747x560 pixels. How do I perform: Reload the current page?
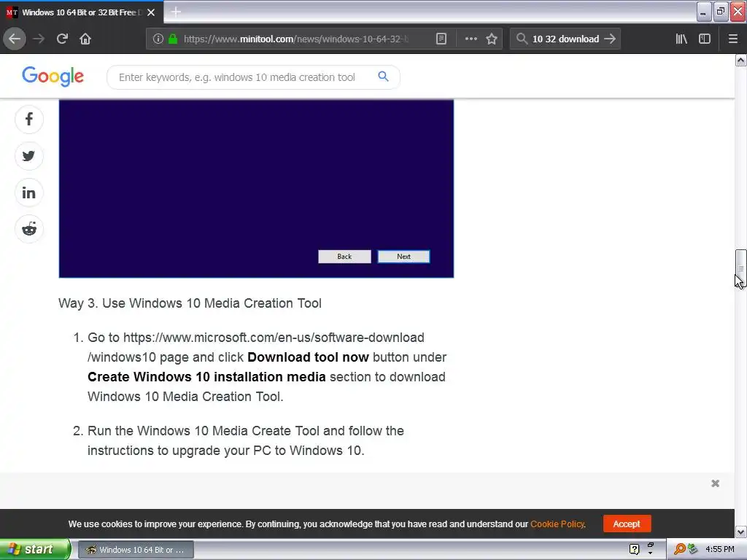pos(62,39)
